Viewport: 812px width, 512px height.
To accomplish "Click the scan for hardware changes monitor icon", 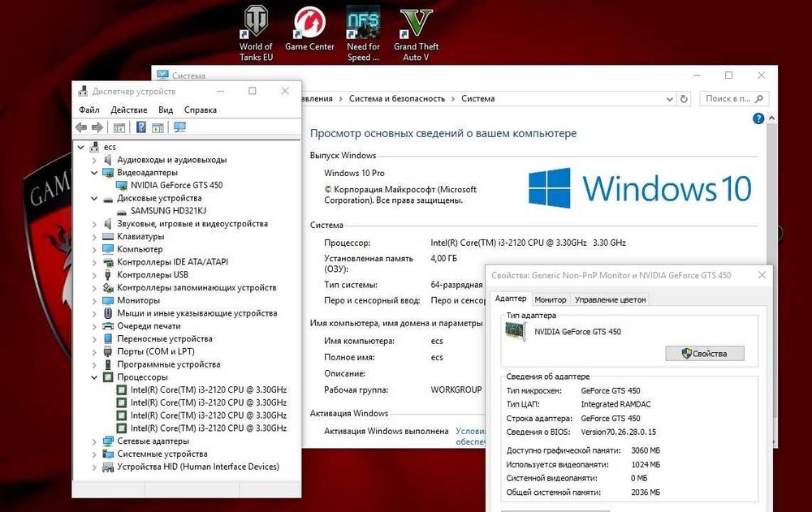I will pos(179,127).
